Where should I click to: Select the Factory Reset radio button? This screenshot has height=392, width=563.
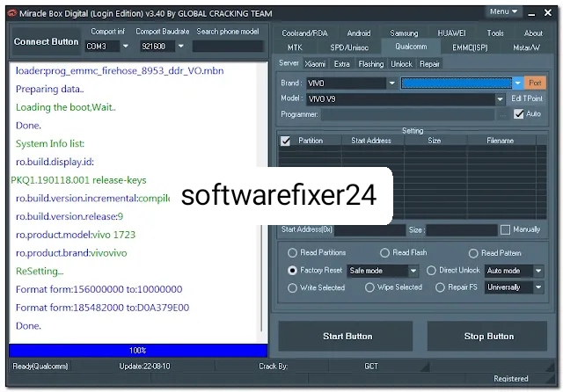(x=292, y=271)
